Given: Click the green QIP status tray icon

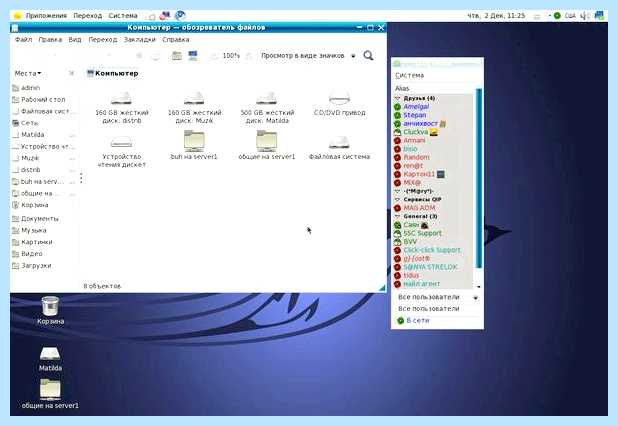Looking at the screenshot, I should tap(557, 16).
